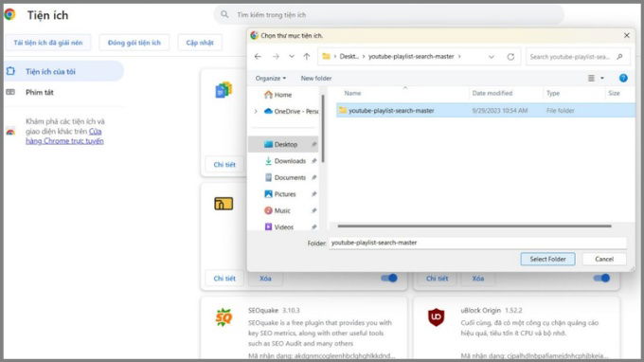This screenshot has height=362, width=644.
Task: Click the magnifier icon in the extensions search bar
Action: click(x=224, y=15)
